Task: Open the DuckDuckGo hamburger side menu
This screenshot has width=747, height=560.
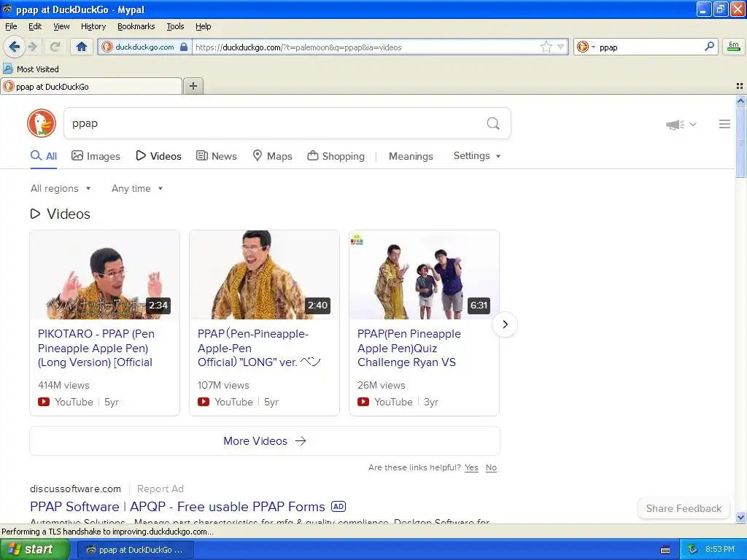Action: 724,124
